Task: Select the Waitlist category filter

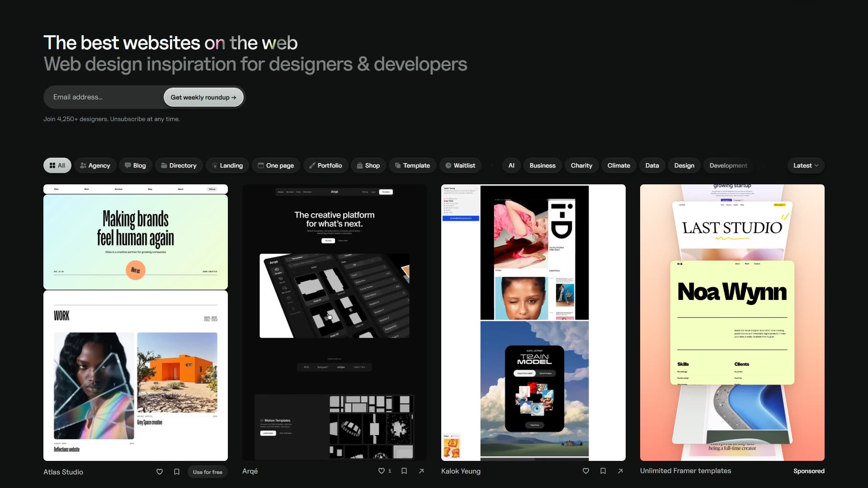Action: coord(460,165)
